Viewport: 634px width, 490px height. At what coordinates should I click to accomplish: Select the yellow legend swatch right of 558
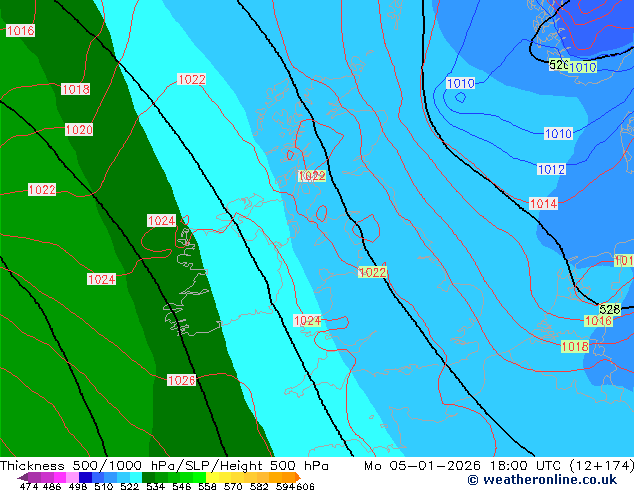[x=212, y=477]
